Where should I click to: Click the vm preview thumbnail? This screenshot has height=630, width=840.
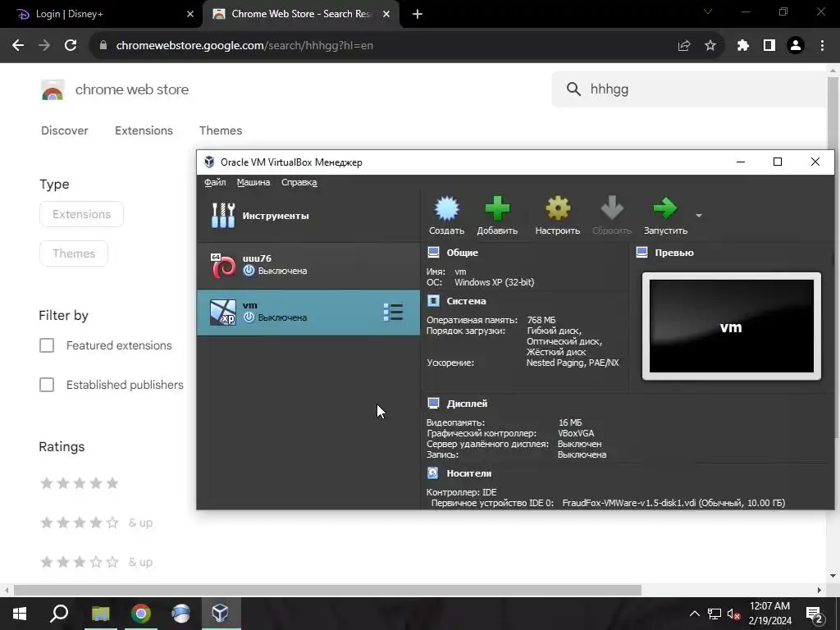731,326
